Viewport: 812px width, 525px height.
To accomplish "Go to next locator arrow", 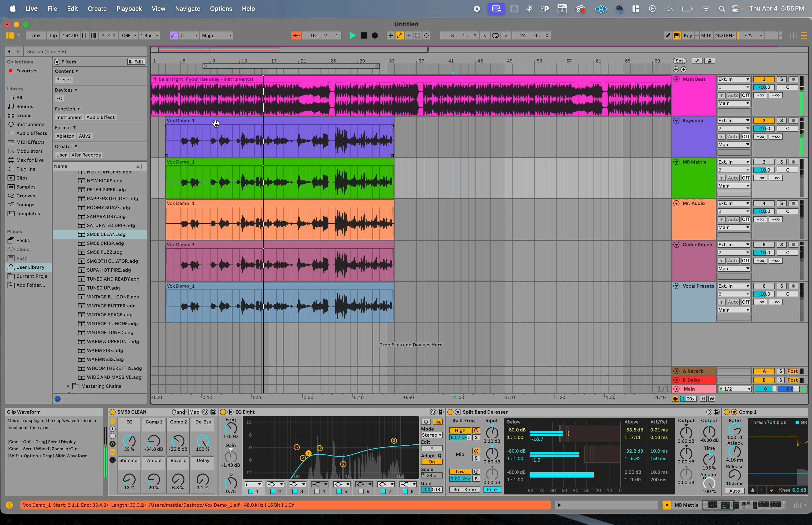I will pos(683,70).
